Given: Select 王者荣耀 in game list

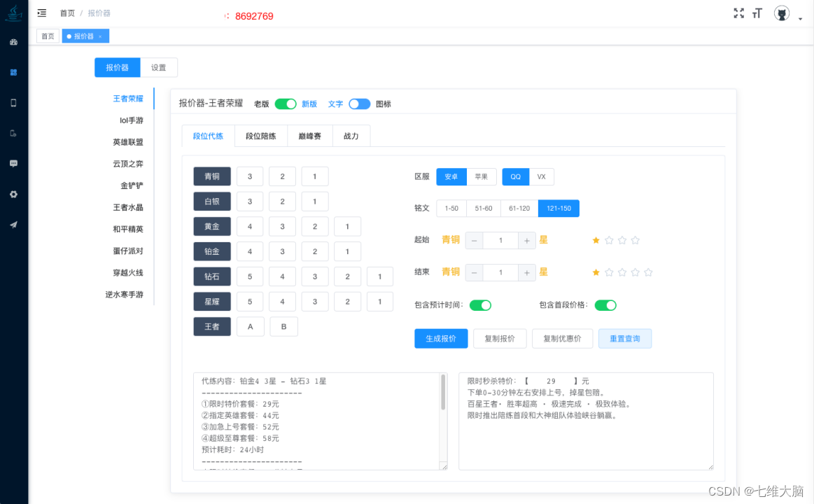Looking at the screenshot, I should tap(128, 99).
